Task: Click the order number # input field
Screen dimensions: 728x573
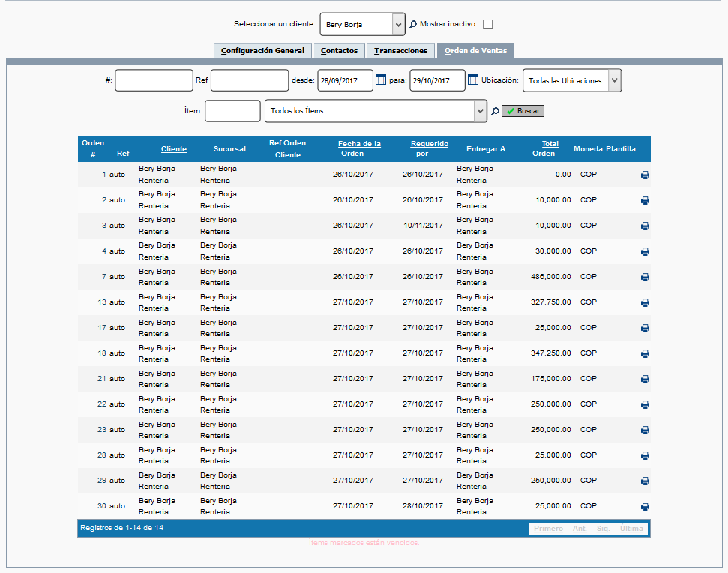Action: pyautogui.click(x=154, y=80)
